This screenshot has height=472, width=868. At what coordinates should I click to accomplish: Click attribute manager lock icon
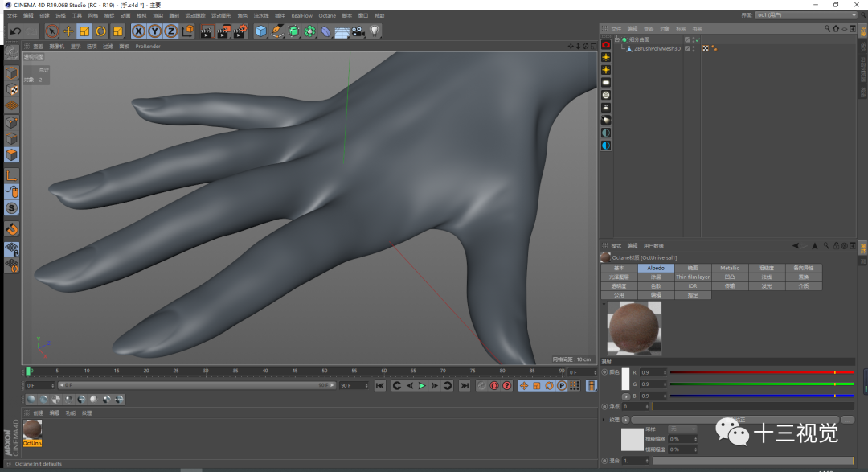837,246
